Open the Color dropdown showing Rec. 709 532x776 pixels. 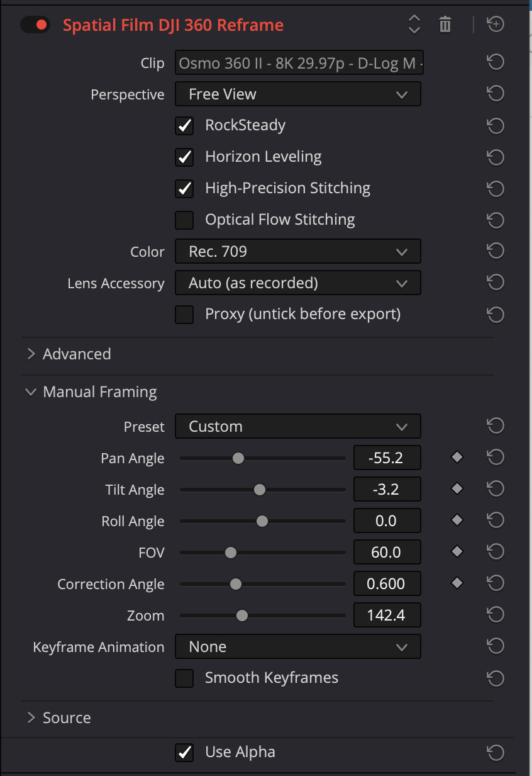tap(297, 252)
